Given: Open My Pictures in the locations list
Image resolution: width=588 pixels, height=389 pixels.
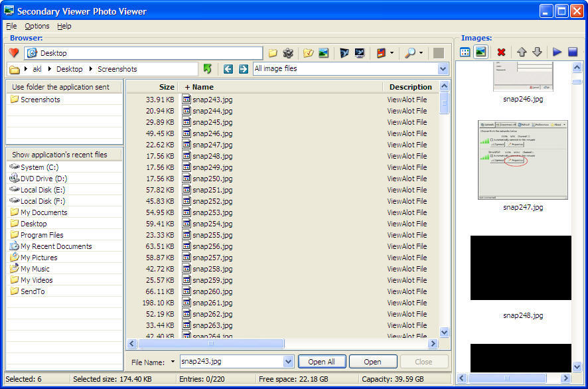Looking at the screenshot, I should [x=39, y=258].
